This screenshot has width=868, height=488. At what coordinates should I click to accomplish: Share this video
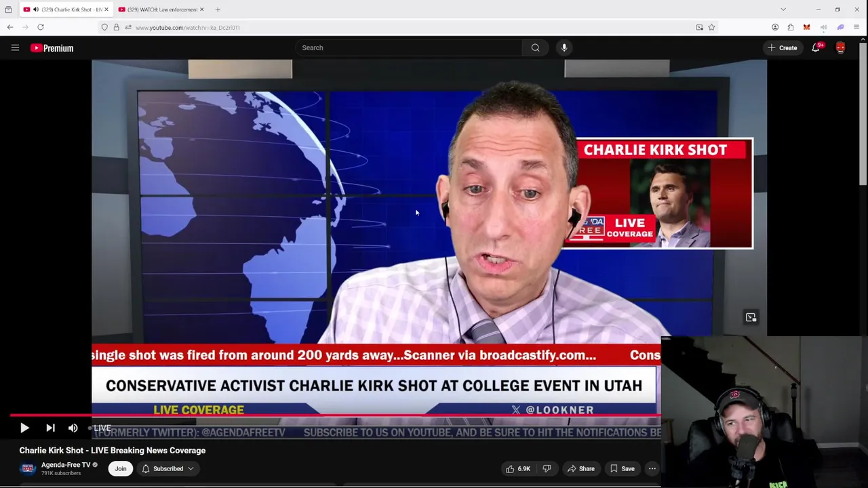pos(581,468)
